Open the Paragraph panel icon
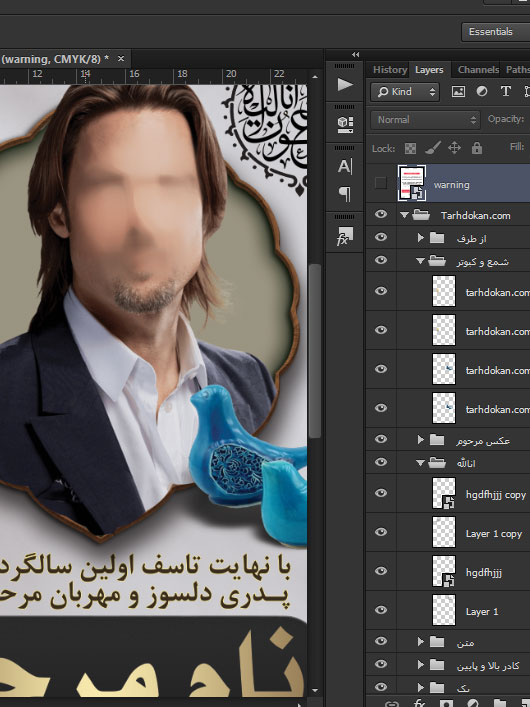Image resolution: width=530 pixels, height=707 pixels. (x=345, y=194)
